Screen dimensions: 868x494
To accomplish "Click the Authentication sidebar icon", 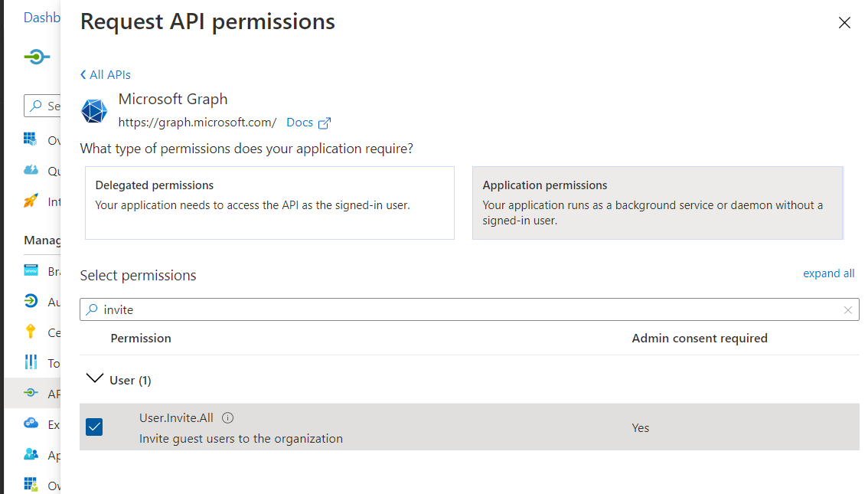I will coord(31,301).
